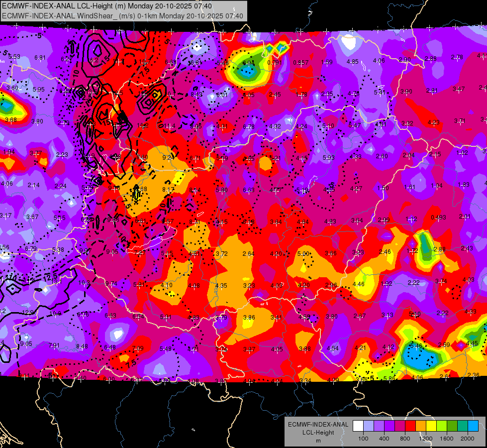Click the legend unit label m
Viewport: 487px width, 448px height.
coord(318,441)
